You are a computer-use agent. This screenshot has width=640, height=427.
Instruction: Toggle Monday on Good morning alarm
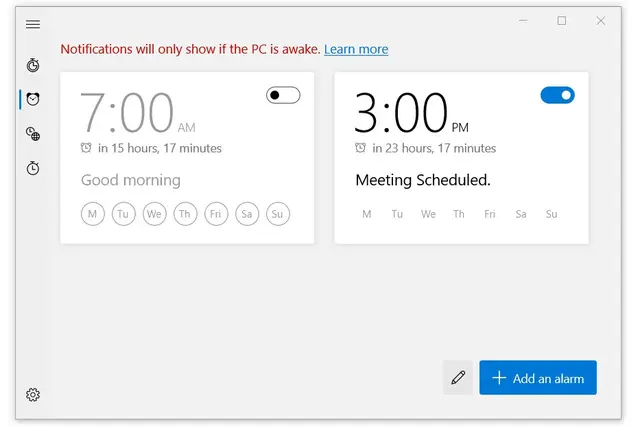[93, 214]
